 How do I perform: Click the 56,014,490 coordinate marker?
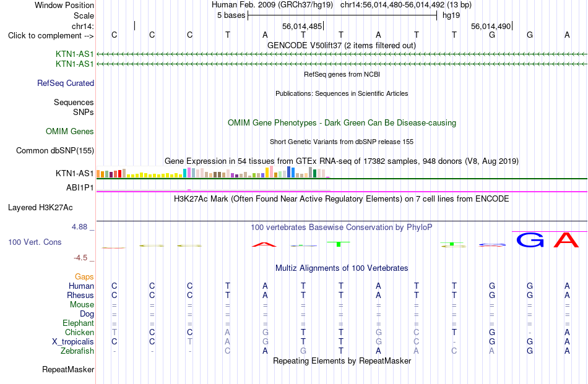(491, 26)
